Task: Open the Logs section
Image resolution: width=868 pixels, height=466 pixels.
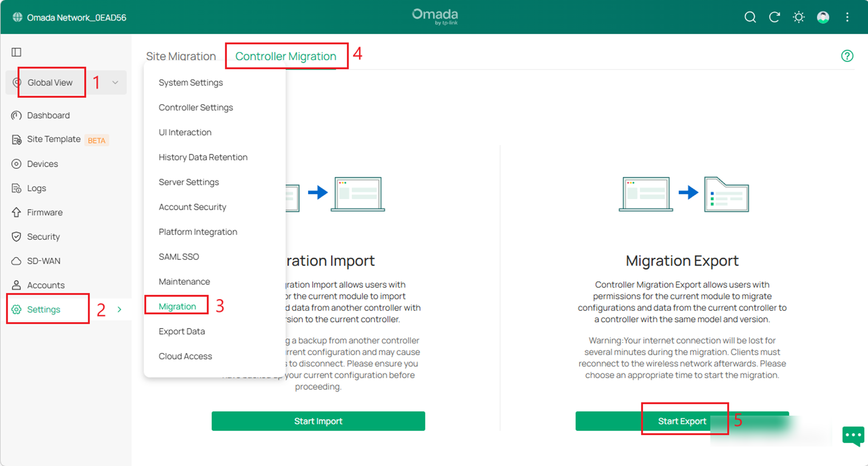Action: (36, 188)
